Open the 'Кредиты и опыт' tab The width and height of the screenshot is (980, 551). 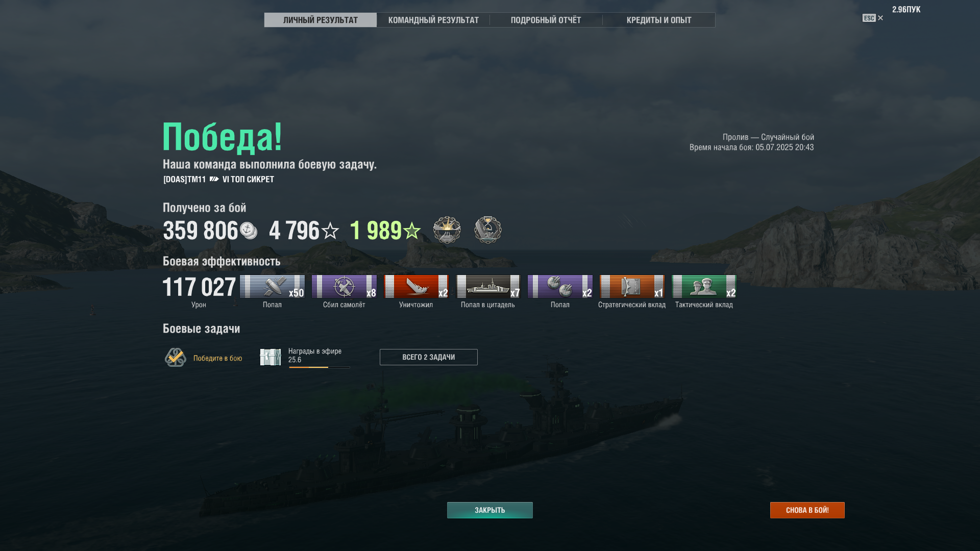[x=659, y=20]
